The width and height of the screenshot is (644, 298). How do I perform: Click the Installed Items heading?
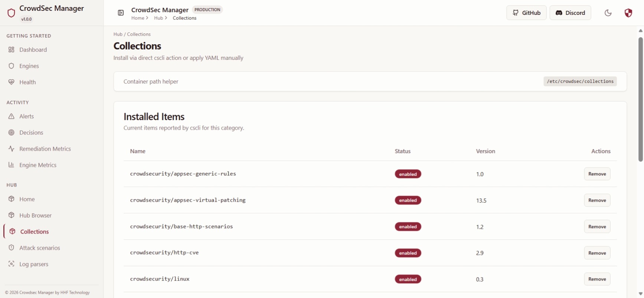point(154,117)
